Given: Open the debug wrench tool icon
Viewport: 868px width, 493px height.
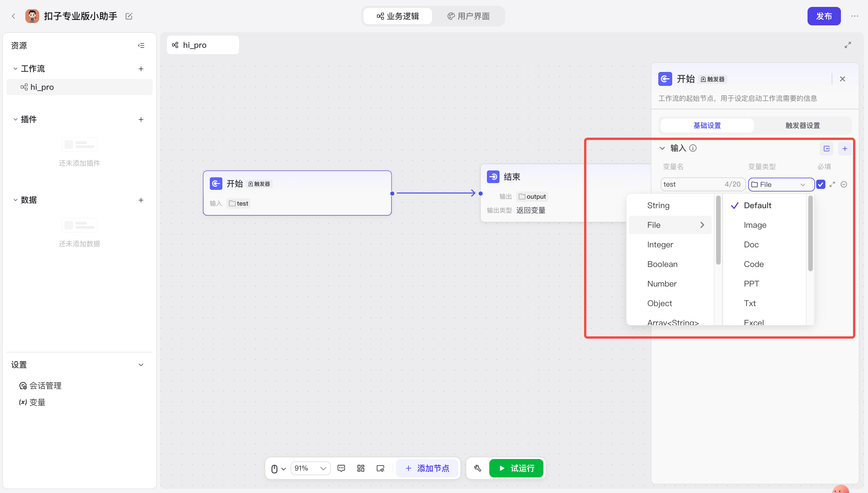Looking at the screenshot, I should click(x=477, y=468).
